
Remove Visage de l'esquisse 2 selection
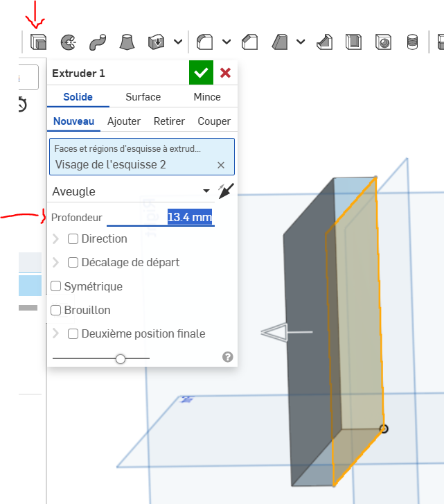tap(220, 165)
